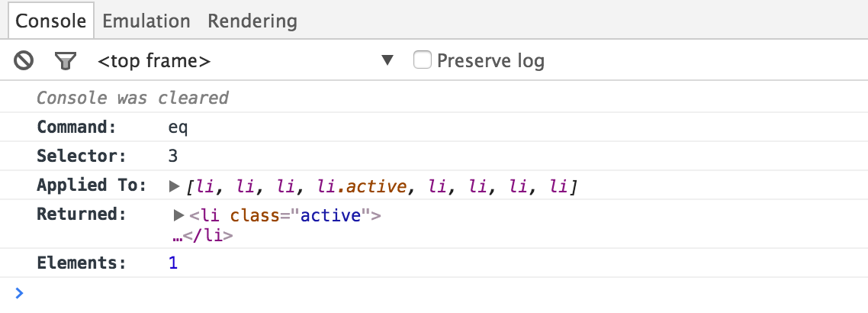Expand the Applied To array of li elements
Image resolution: width=868 pixels, height=313 pixels.
click(x=174, y=186)
